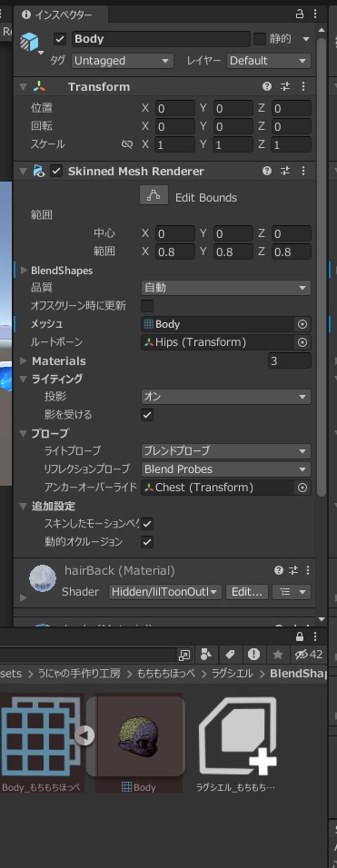Toggle hidden packages visibility count

coord(309,655)
